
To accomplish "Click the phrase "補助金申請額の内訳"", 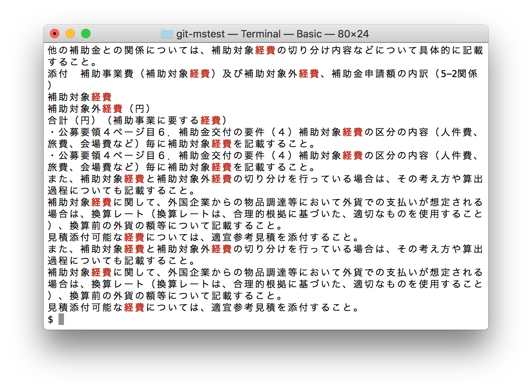I will coord(380,74).
